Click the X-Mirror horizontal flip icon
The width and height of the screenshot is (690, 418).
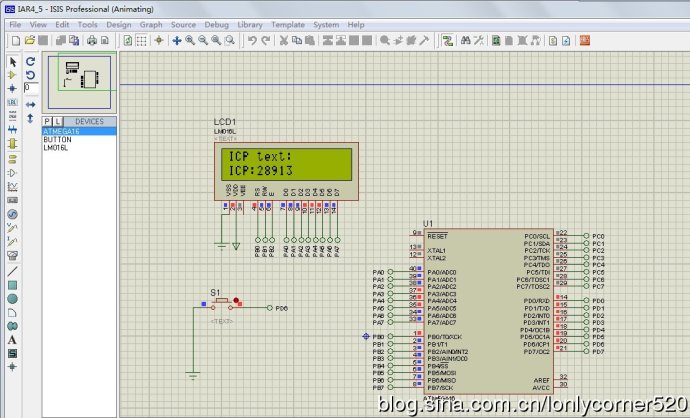[30, 105]
